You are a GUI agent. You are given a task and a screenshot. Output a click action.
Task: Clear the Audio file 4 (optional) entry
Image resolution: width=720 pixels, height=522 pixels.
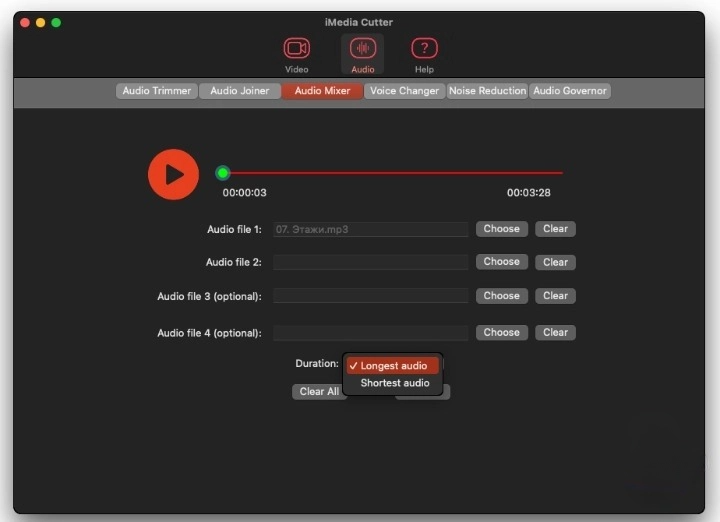pyautogui.click(x=555, y=333)
